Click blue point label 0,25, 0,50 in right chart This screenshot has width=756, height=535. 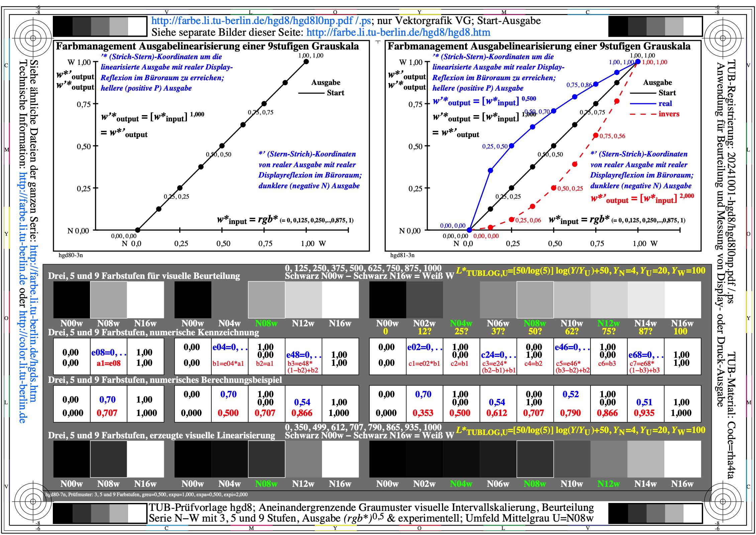click(495, 146)
